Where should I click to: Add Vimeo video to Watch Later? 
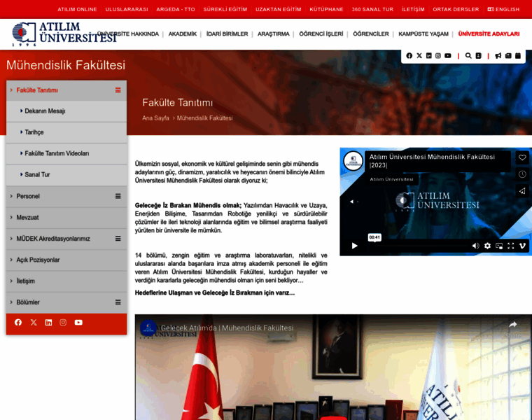click(522, 174)
